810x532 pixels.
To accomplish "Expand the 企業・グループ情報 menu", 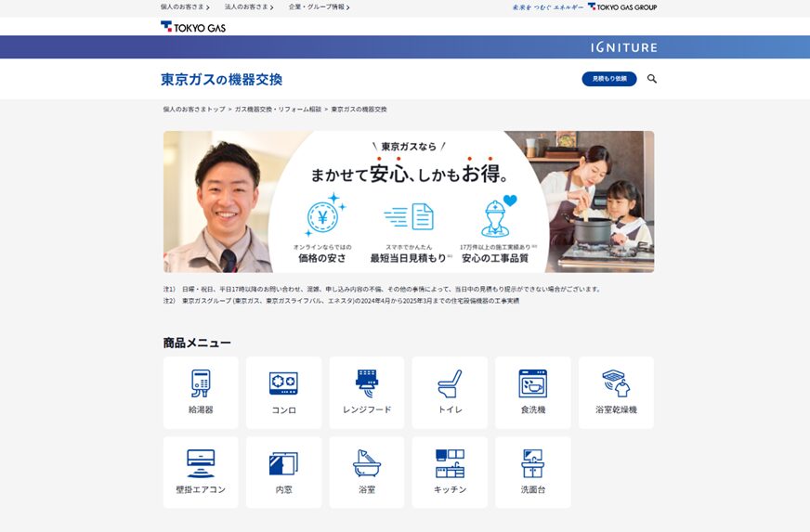I will click(319, 6).
